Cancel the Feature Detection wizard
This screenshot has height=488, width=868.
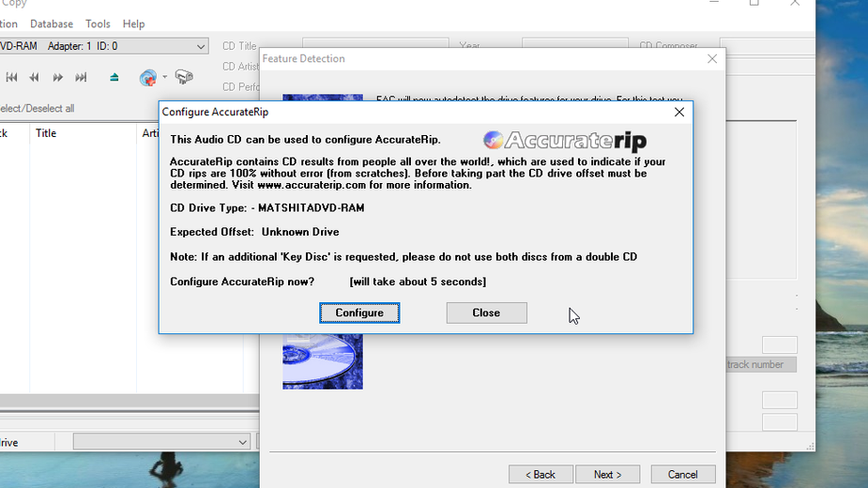682,475
